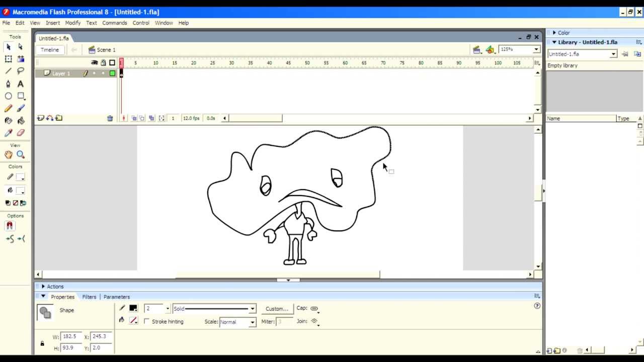Click the Black and White colors icon
This screenshot has width=644, height=362.
[8, 203]
